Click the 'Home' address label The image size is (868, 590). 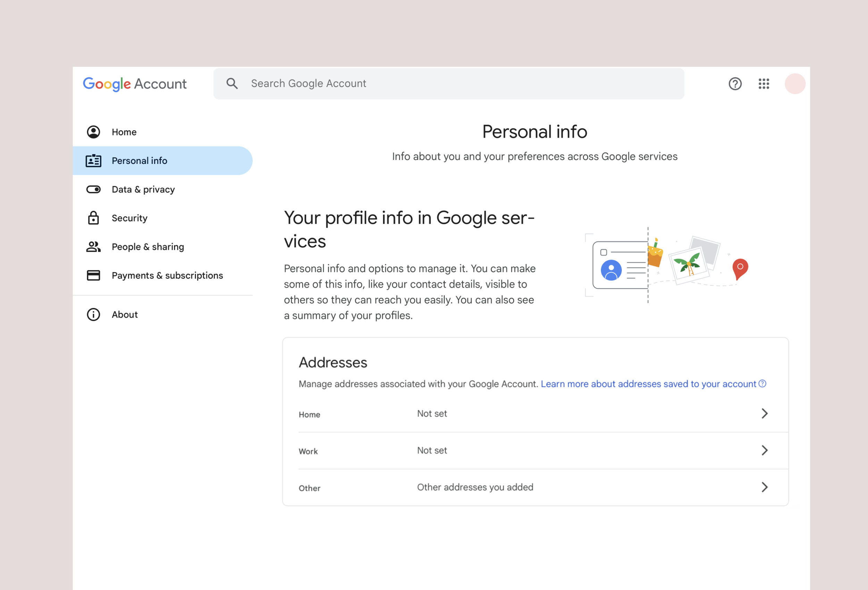pyautogui.click(x=309, y=414)
